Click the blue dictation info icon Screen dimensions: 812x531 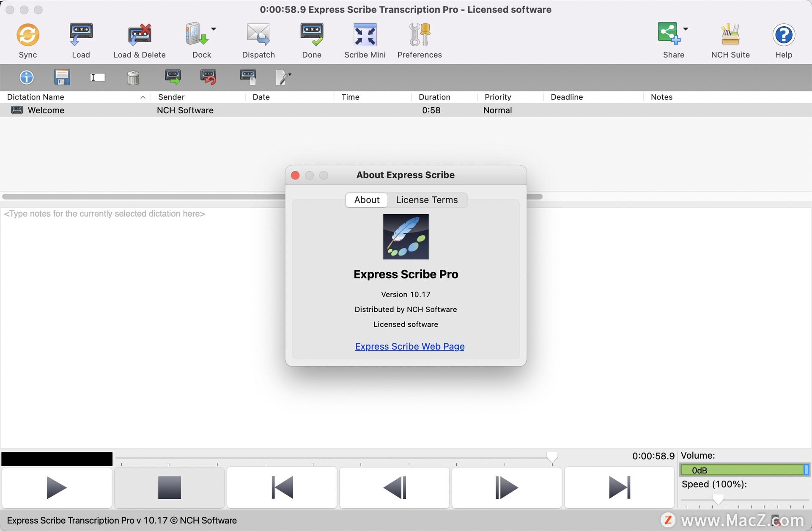pyautogui.click(x=26, y=77)
